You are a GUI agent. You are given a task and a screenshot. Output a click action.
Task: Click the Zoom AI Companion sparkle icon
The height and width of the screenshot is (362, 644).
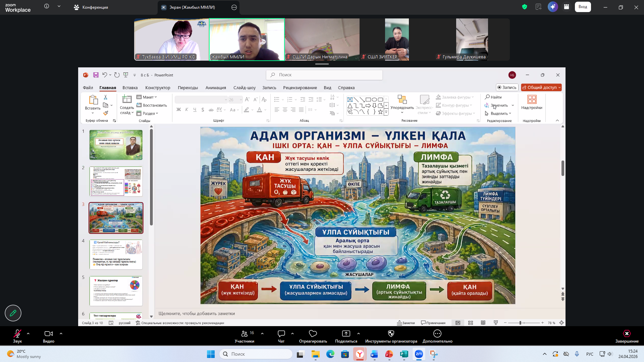[x=552, y=7]
